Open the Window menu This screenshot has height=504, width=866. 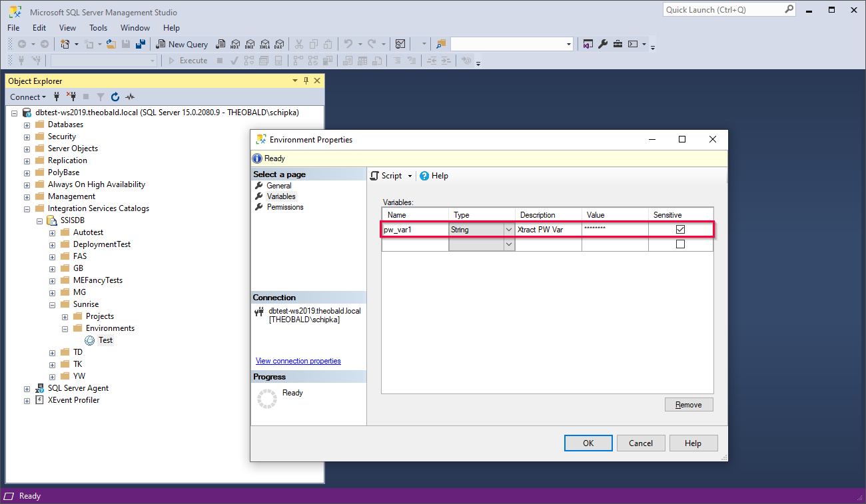pyautogui.click(x=135, y=28)
